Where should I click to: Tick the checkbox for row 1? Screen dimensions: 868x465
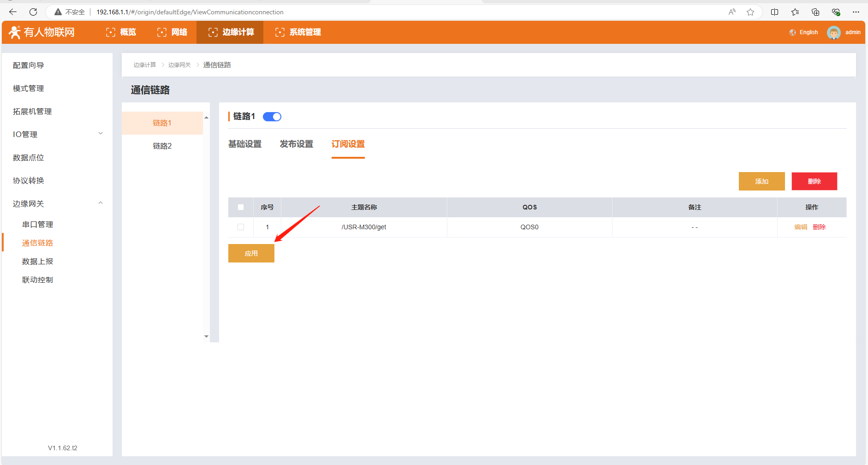click(241, 227)
